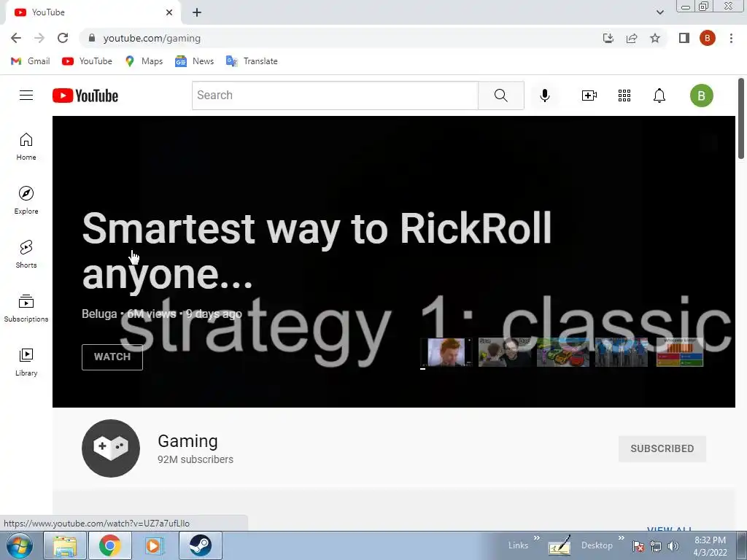Reload the page

[x=63, y=38]
